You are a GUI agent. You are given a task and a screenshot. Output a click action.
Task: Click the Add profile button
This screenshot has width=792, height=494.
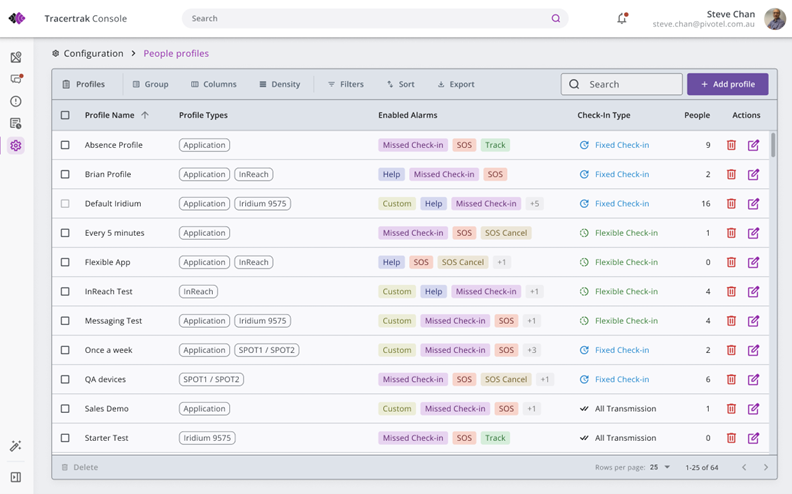click(727, 84)
